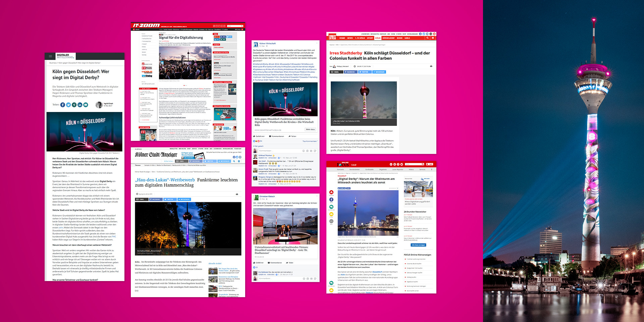Viewport: 644px width, 322px height.
Task: Select KÖLN tab on Express
Action: pyautogui.click(x=378, y=38)
